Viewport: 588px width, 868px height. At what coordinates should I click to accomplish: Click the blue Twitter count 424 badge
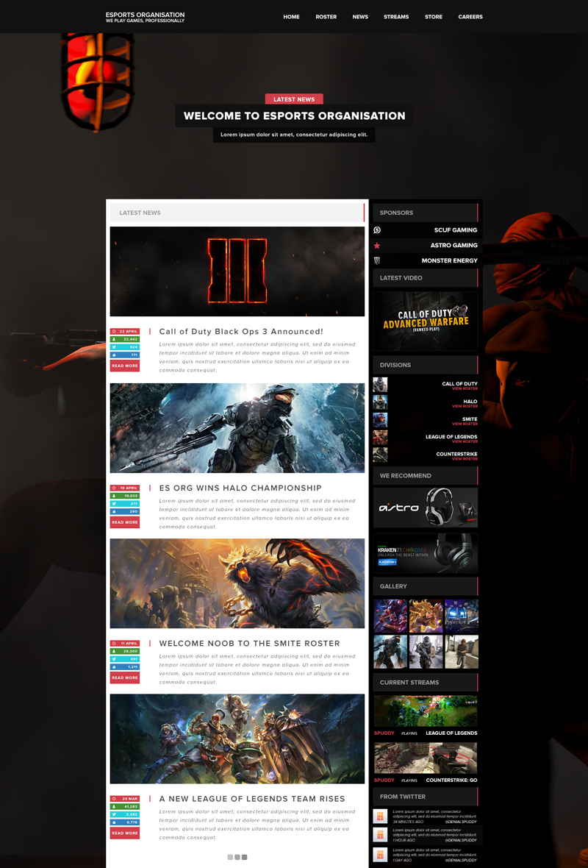coord(124,347)
